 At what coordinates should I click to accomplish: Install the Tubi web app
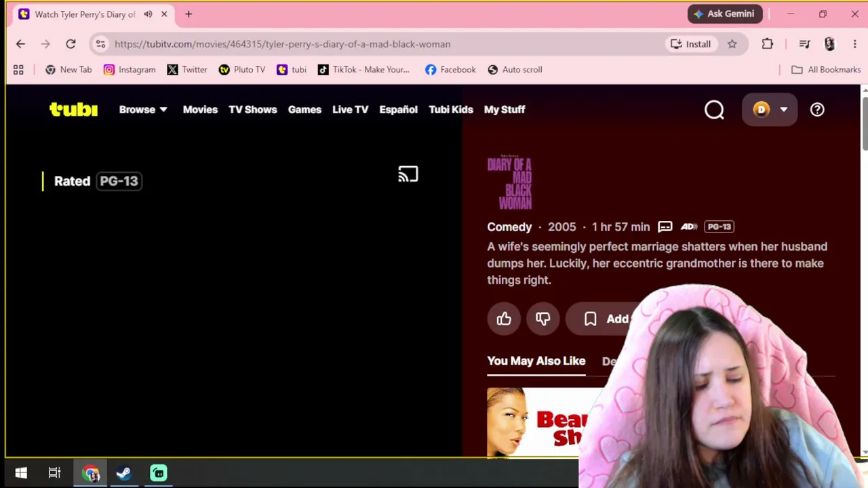[x=690, y=44]
